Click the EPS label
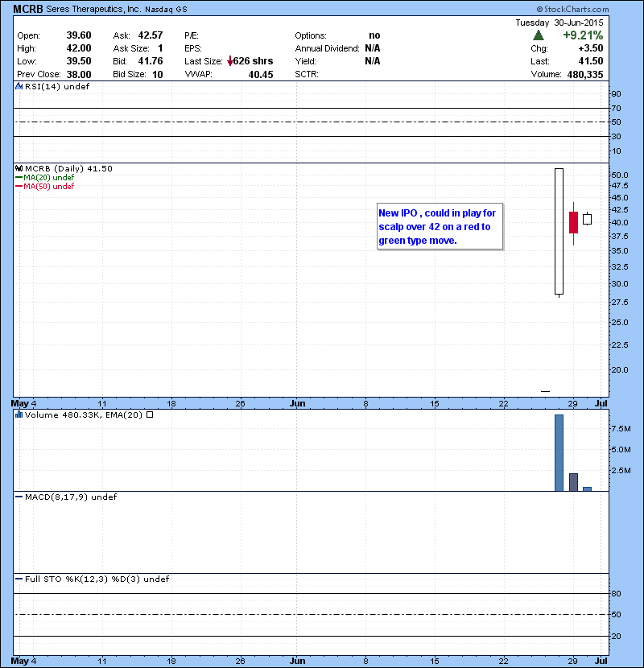The image size is (644, 668). 193,48
